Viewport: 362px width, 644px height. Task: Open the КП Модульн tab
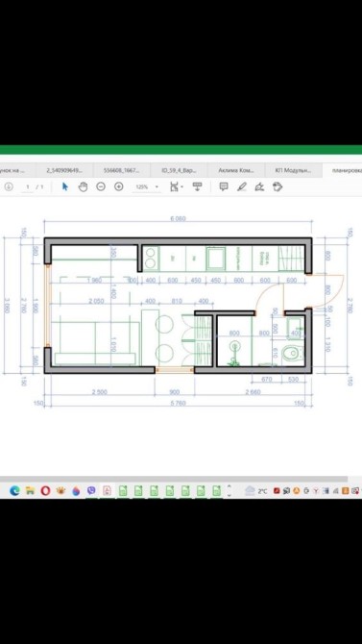[x=293, y=169]
